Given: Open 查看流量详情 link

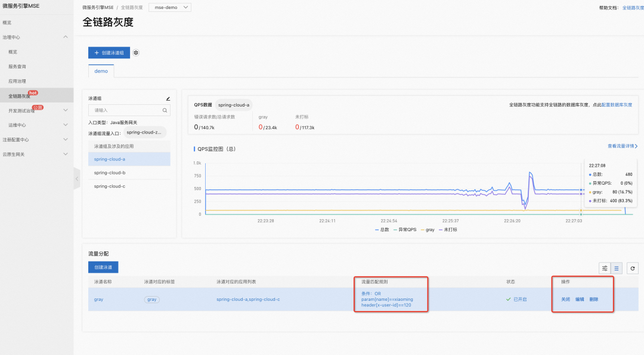Looking at the screenshot, I should [622, 146].
